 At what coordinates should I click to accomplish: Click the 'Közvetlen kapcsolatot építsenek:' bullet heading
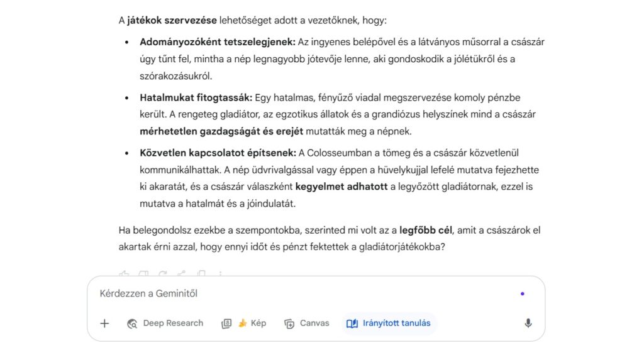(218, 153)
